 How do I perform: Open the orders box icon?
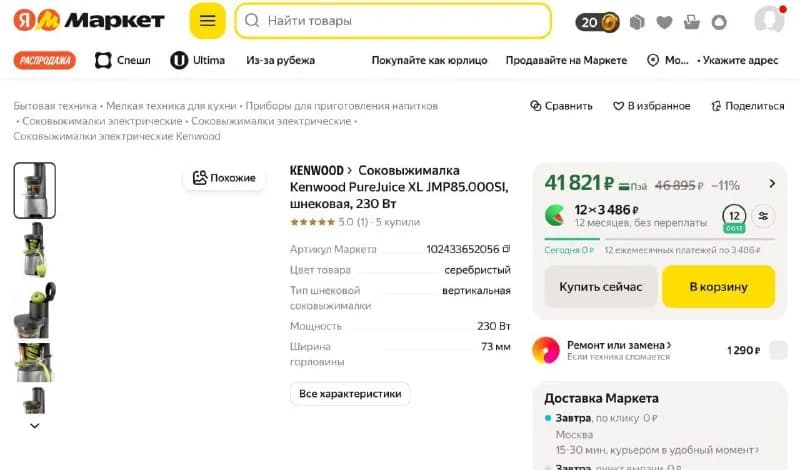coord(637,22)
